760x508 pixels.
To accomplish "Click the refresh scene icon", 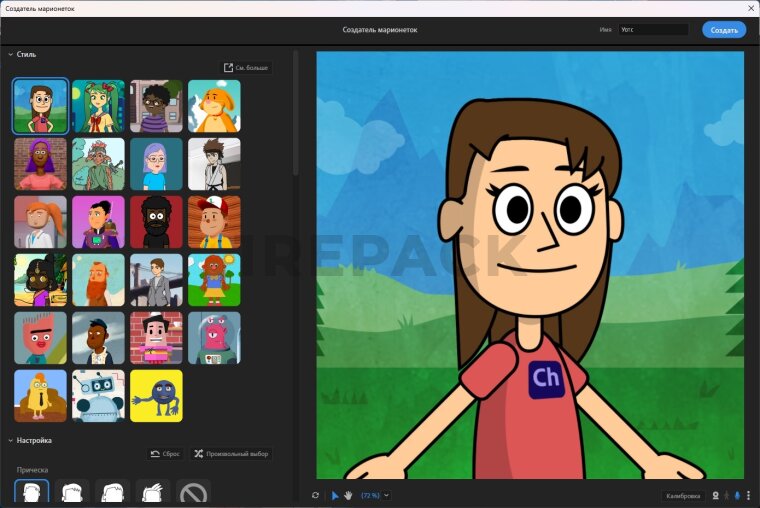I will point(316,495).
